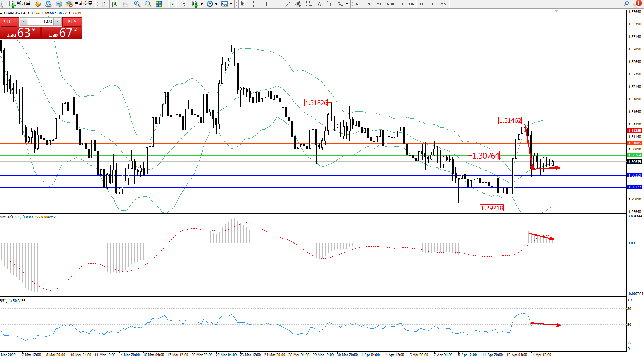Click the lot volume field showing 1.00
644x358 pixels.
pos(41,22)
